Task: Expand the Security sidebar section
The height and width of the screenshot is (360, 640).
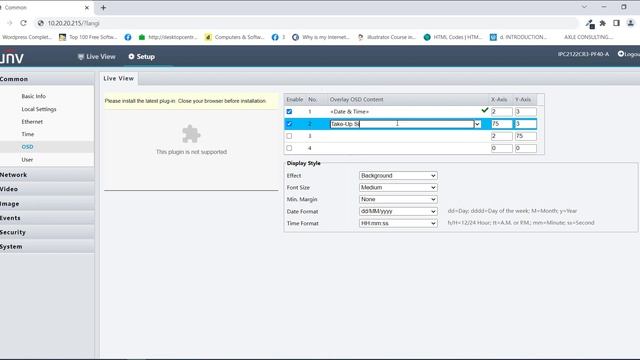Action: point(47,232)
